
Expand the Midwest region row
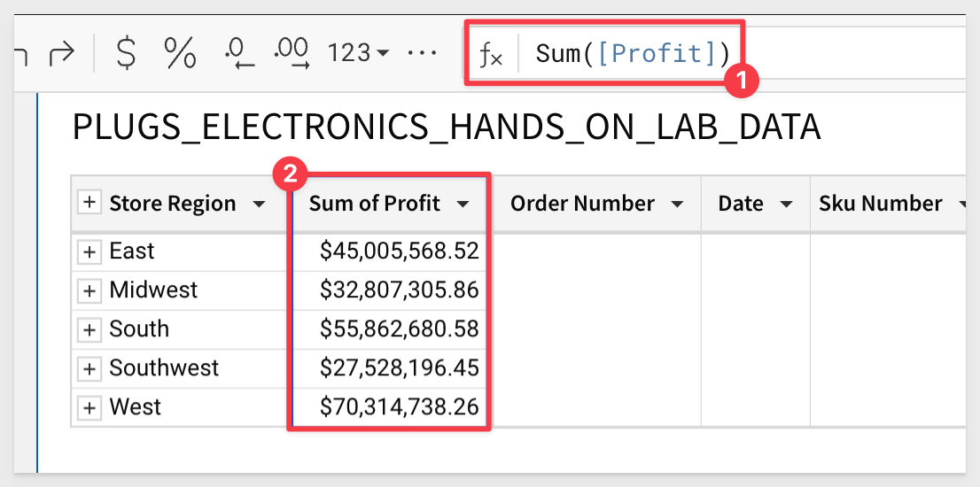point(89,291)
